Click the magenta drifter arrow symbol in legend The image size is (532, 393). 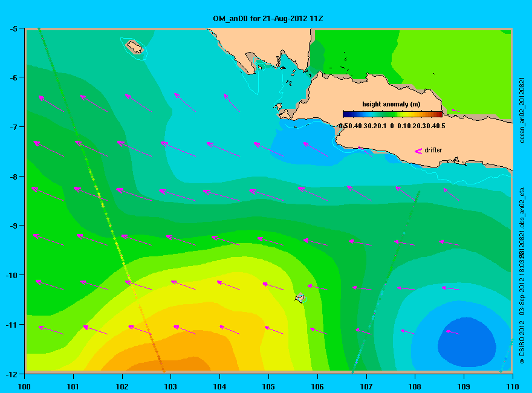(x=418, y=151)
